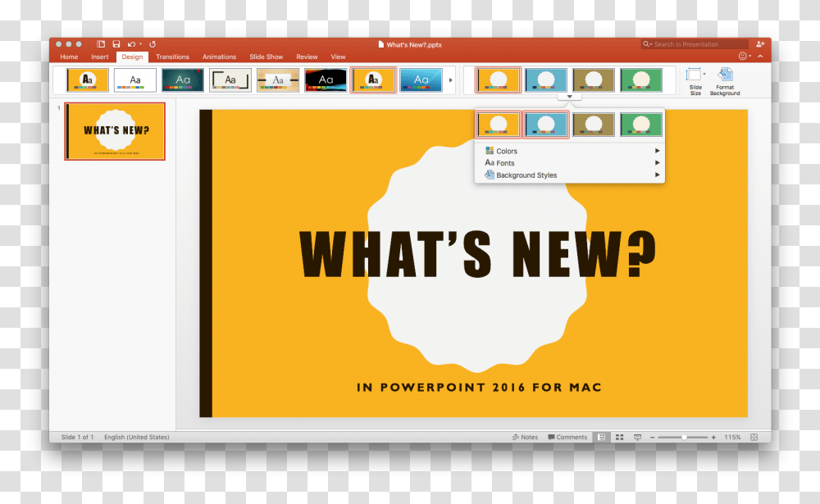Click the IN POWERPOINT 2016 FOR MAC subtitle
Screen dimensions: 820x504
(x=479, y=388)
